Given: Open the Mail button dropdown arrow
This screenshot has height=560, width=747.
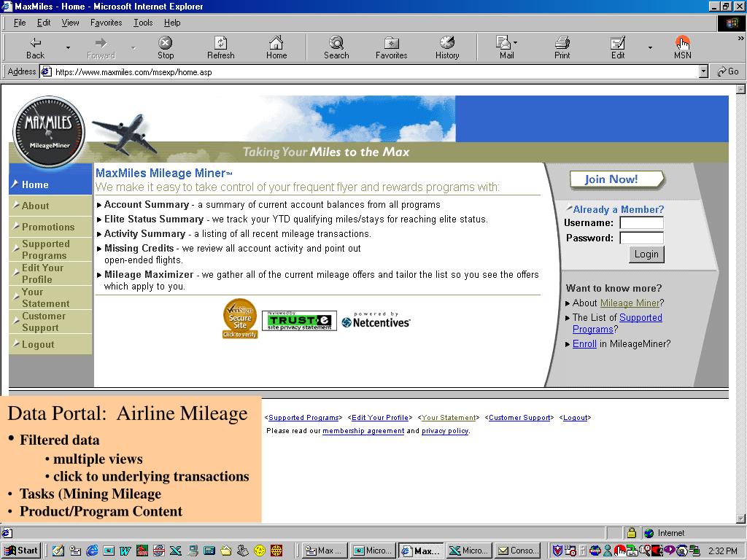Looking at the screenshot, I should pos(516,42).
